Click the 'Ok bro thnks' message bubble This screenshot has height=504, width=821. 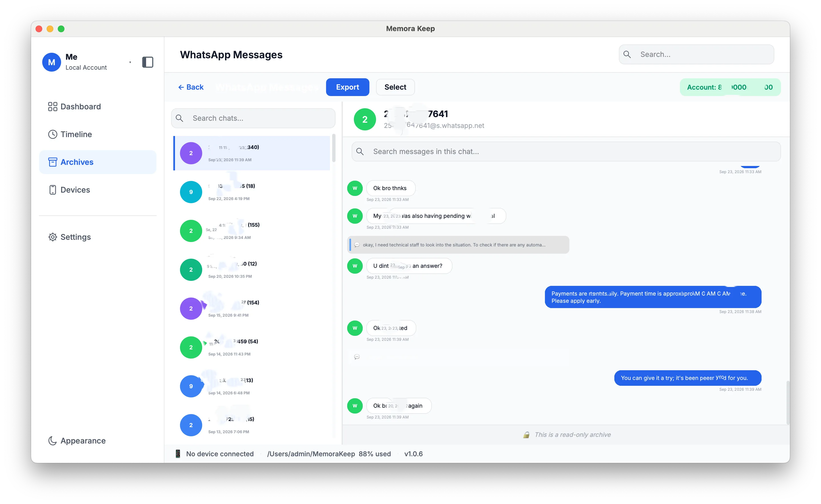(391, 188)
